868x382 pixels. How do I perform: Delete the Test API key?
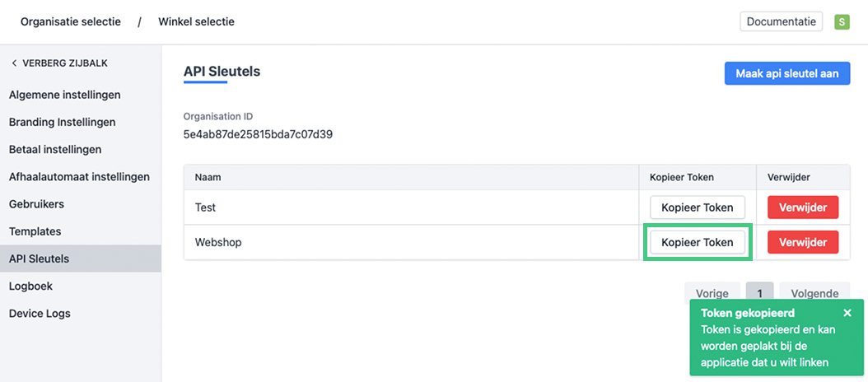coord(803,207)
